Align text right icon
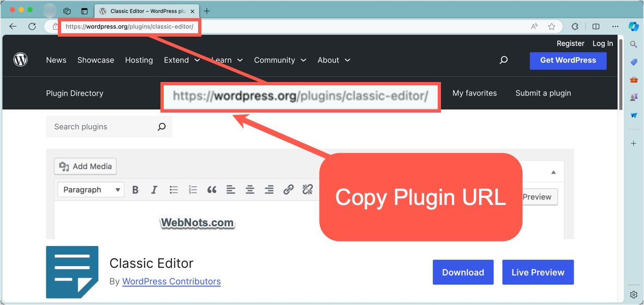This screenshot has height=305, width=644. tap(269, 190)
